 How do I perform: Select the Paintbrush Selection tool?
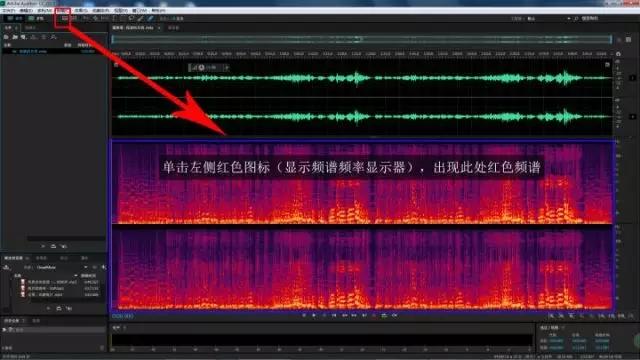coord(141,18)
